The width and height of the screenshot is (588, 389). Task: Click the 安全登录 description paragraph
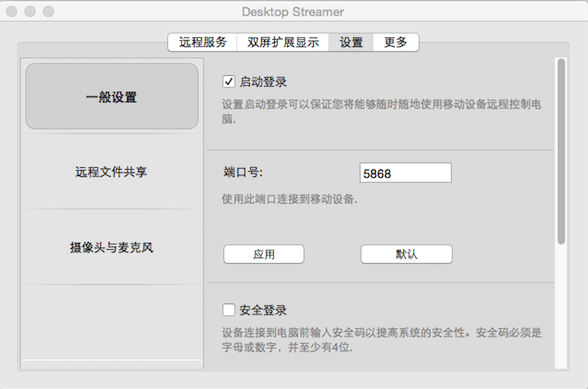coord(381,340)
